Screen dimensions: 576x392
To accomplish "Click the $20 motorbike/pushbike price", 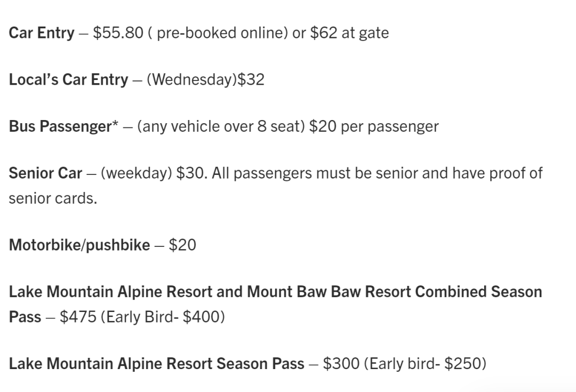I will pos(182,245).
